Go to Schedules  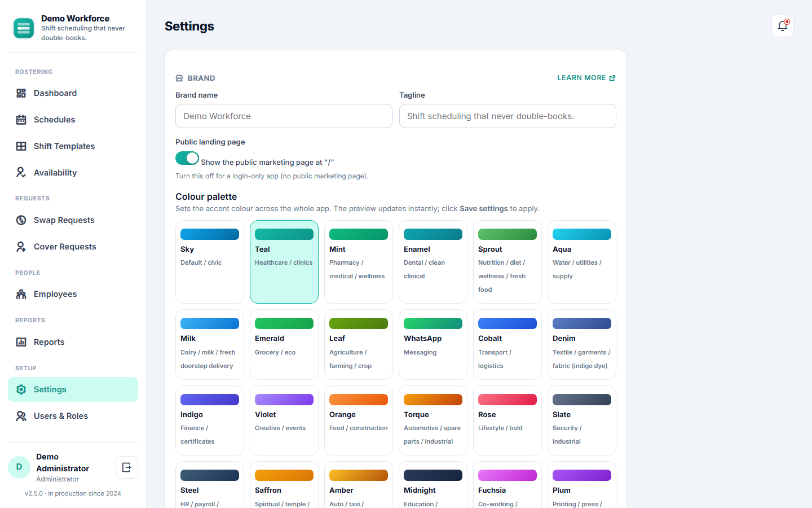click(x=73, y=120)
